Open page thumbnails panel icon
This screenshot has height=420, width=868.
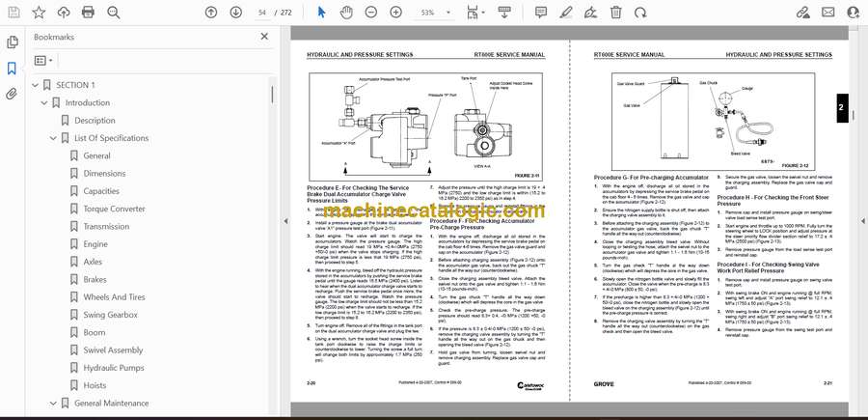click(12, 42)
